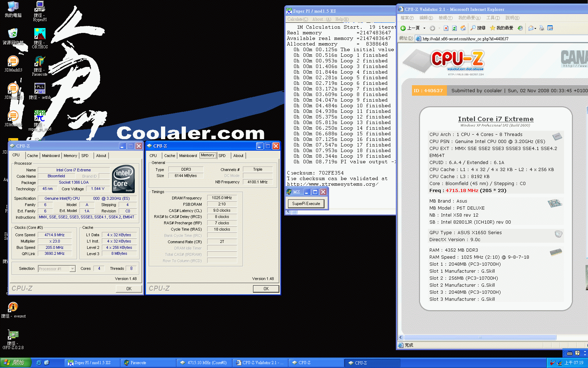Click the IE Print icon
588x368 pixels.
pyautogui.click(x=542, y=28)
